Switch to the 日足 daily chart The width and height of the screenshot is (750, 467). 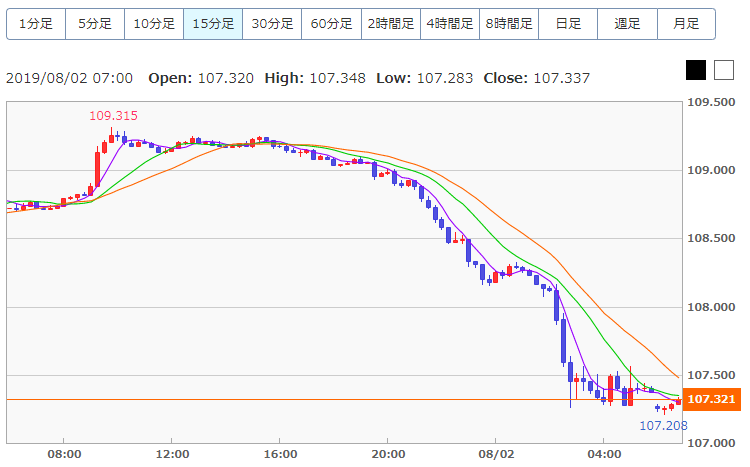pyautogui.click(x=568, y=23)
